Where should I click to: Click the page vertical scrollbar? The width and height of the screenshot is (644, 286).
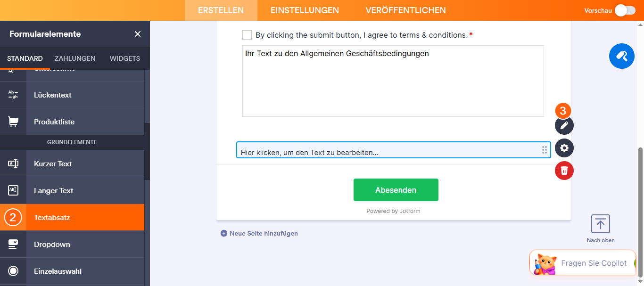point(640,212)
